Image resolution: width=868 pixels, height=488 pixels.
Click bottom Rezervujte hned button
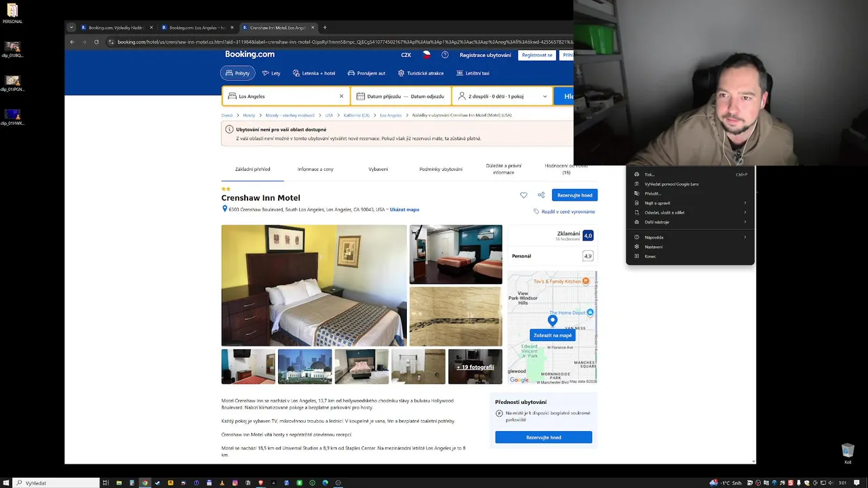pyautogui.click(x=543, y=437)
